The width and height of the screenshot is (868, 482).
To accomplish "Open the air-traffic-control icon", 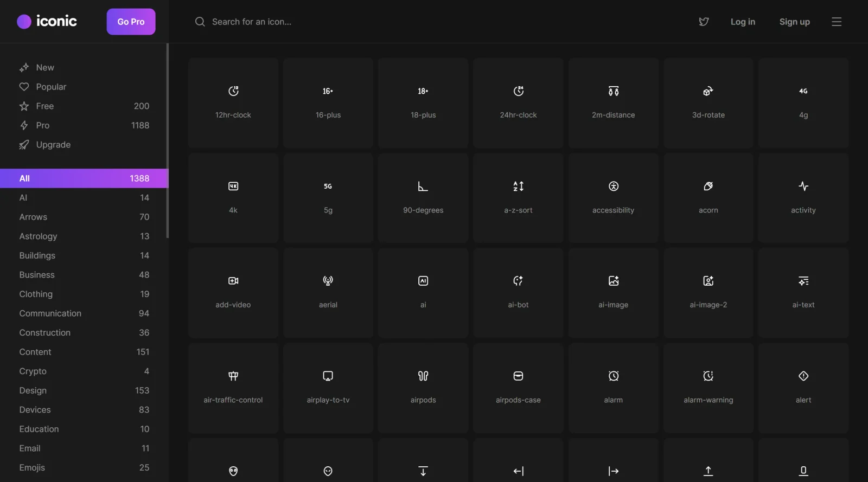I will coord(233,388).
